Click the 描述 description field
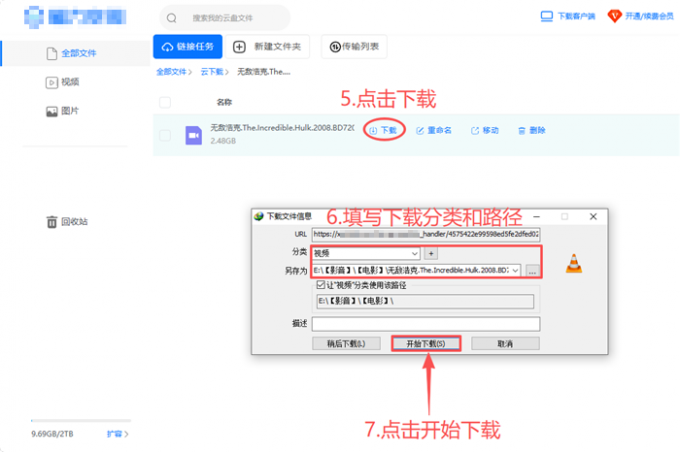The image size is (680, 452). pos(425,324)
